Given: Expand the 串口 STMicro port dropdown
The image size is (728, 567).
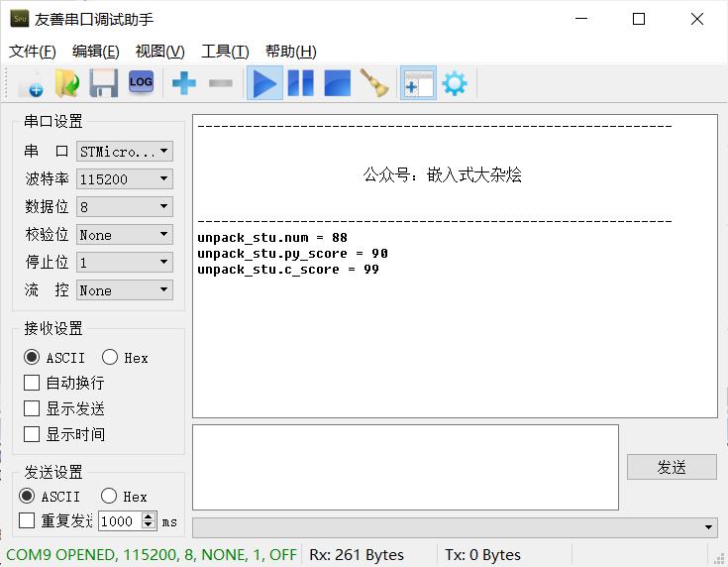Looking at the screenshot, I should [x=125, y=152].
